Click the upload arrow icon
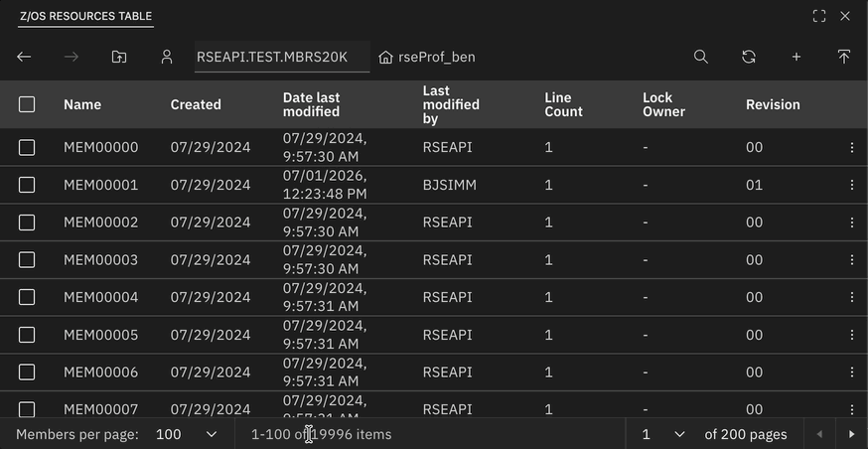This screenshot has width=868, height=449. pyautogui.click(x=843, y=57)
